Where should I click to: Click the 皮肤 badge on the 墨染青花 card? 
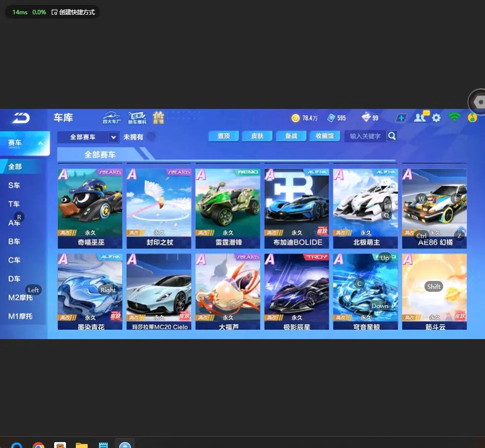pyautogui.click(x=116, y=316)
